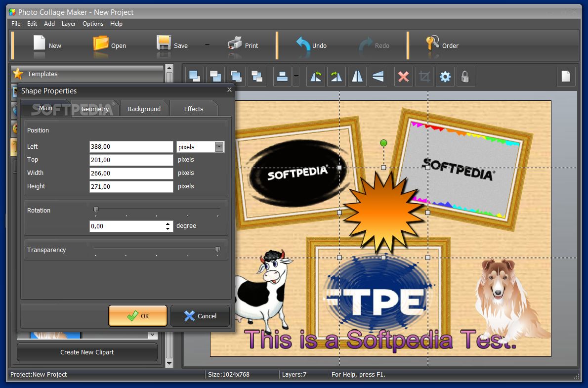Click the Cancel button
Screen dimensions: 588x388
[x=200, y=316]
